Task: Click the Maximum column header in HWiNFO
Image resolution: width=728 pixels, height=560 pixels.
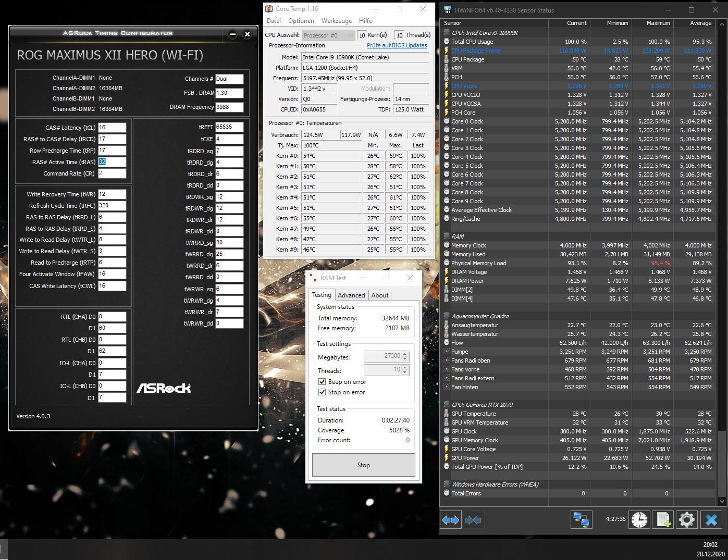Action: point(652,23)
